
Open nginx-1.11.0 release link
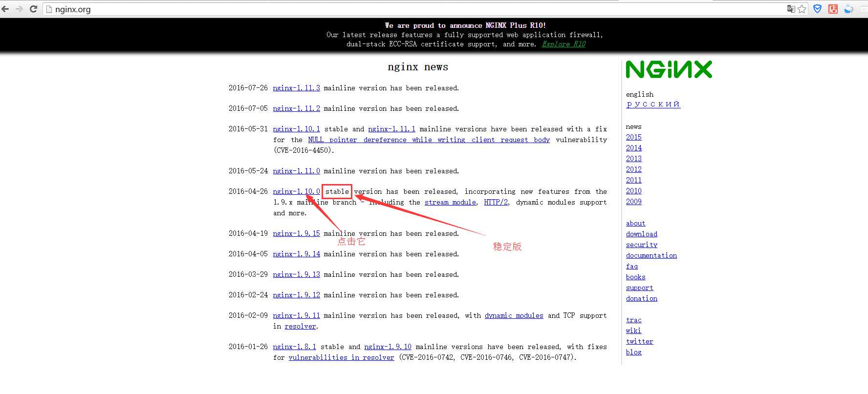[296, 171]
